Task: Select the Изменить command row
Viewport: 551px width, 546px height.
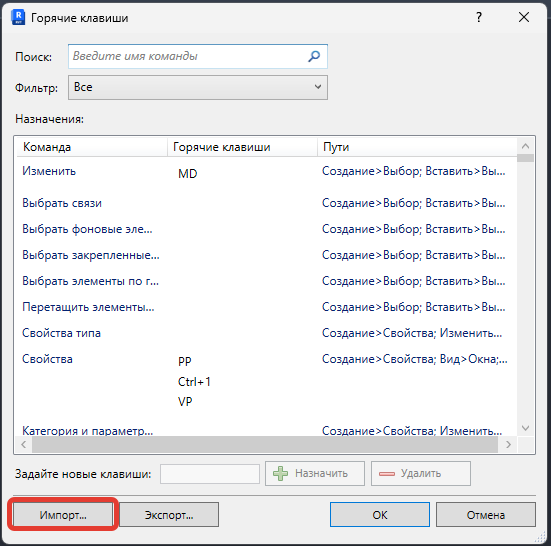Action: tap(266, 173)
